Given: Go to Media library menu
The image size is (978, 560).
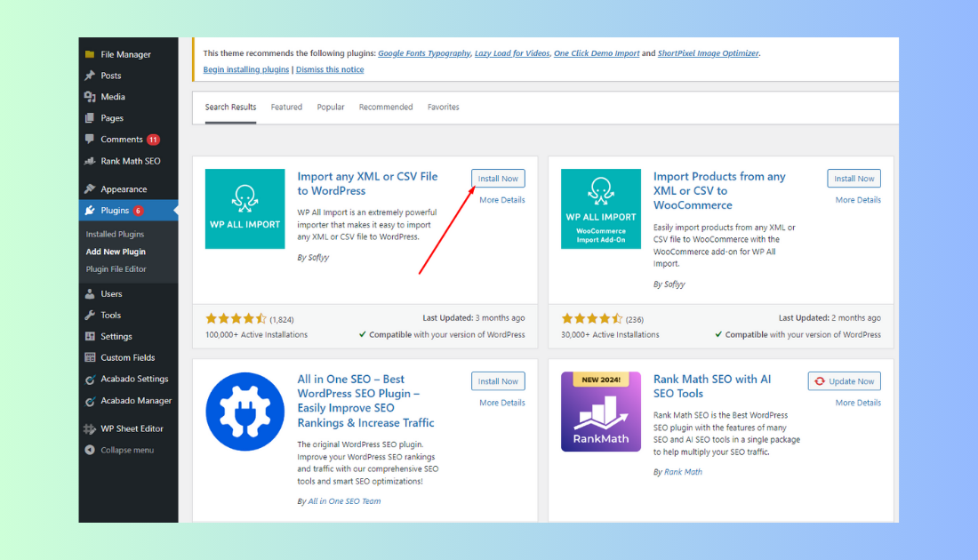Looking at the screenshot, I should (x=113, y=97).
